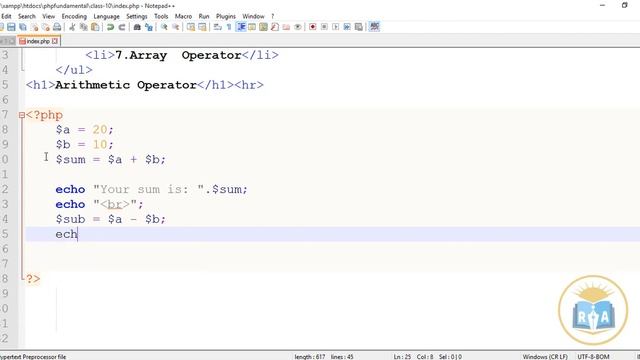Open the Search menu

pos(27,16)
